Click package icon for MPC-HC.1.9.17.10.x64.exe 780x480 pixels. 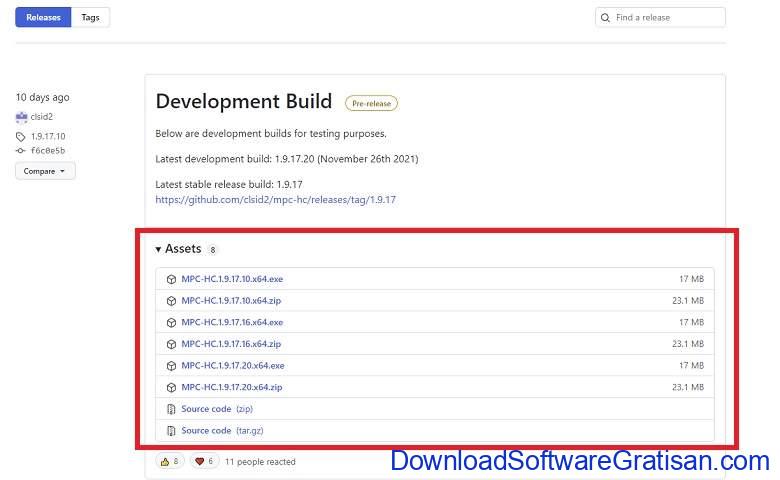pos(171,279)
